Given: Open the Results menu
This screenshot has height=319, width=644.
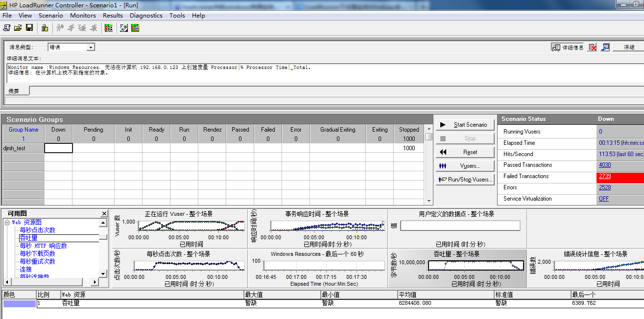Looking at the screenshot, I should [x=113, y=15].
